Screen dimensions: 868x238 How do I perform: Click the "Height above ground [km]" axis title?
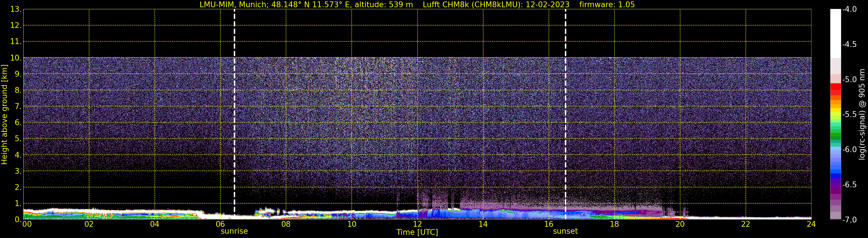point(4,114)
